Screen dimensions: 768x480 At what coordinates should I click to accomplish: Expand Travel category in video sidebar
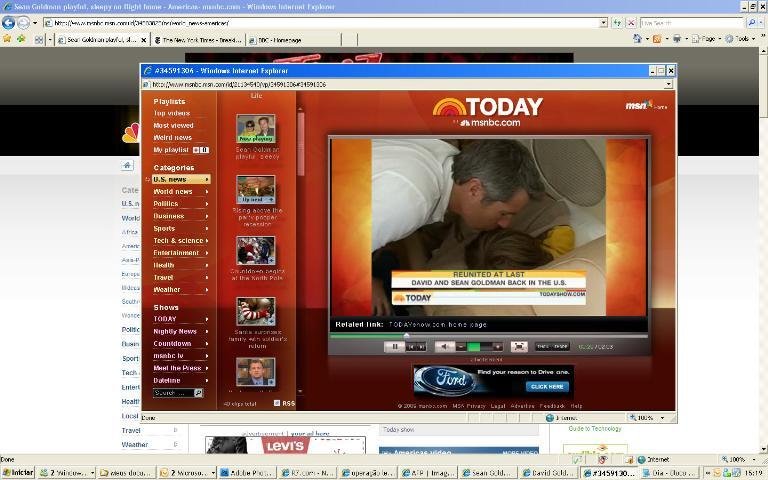click(x=181, y=277)
